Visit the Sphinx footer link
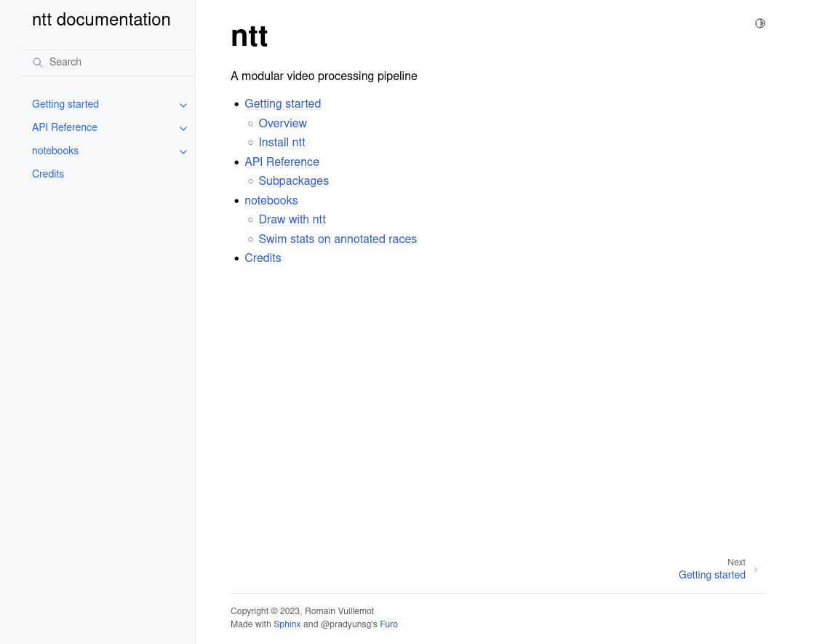This screenshot has width=822, height=644. [x=287, y=624]
